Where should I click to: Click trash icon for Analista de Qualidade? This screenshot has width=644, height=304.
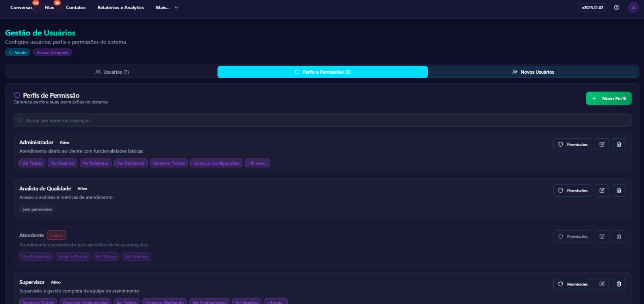coord(619,190)
